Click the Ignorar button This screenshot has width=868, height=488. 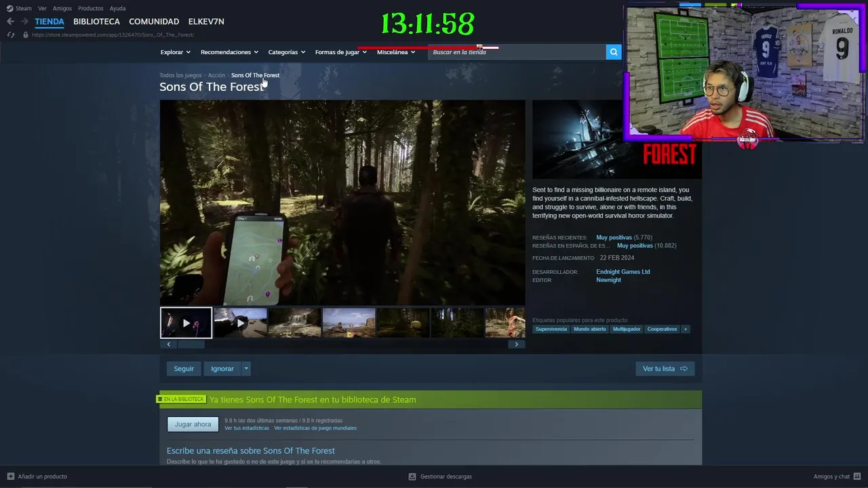click(x=222, y=369)
